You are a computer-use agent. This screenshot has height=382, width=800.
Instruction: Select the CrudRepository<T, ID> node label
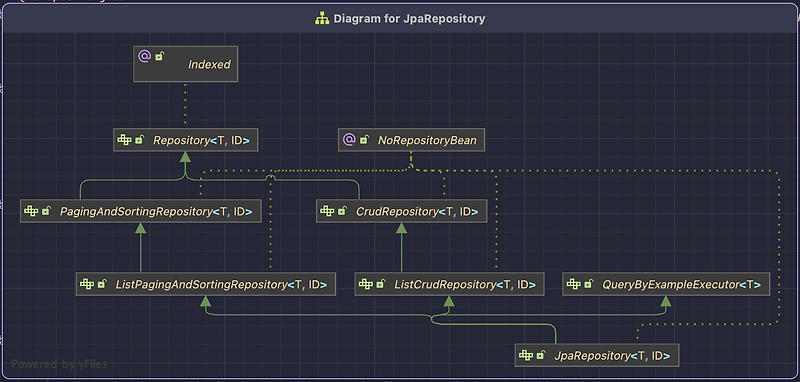click(417, 211)
